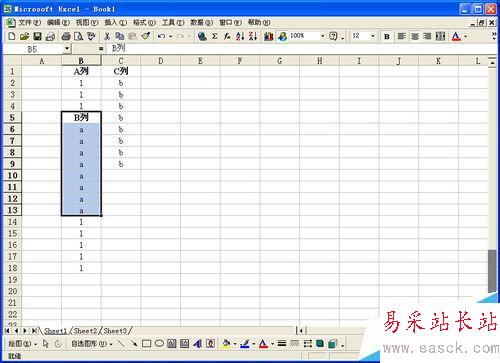
Task: Open the Undo history dropdown arrow
Action: pos(170,36)
